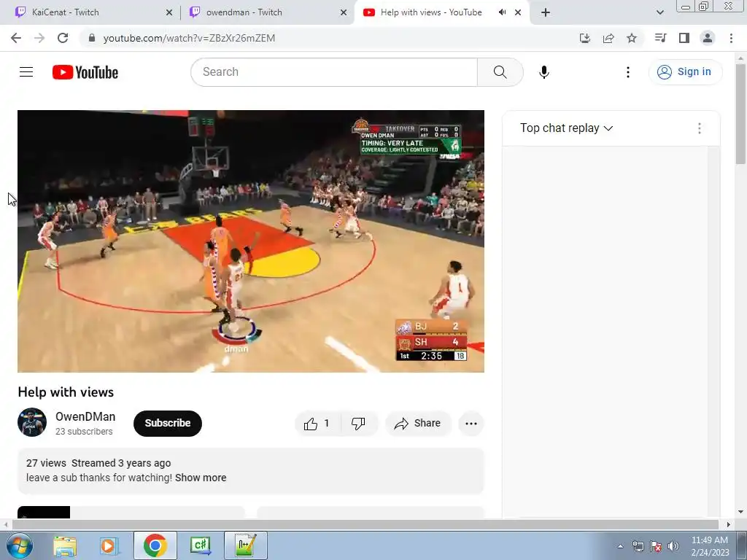Go forward in browser history
Screen dimensions: 747x560
[39, 38]
